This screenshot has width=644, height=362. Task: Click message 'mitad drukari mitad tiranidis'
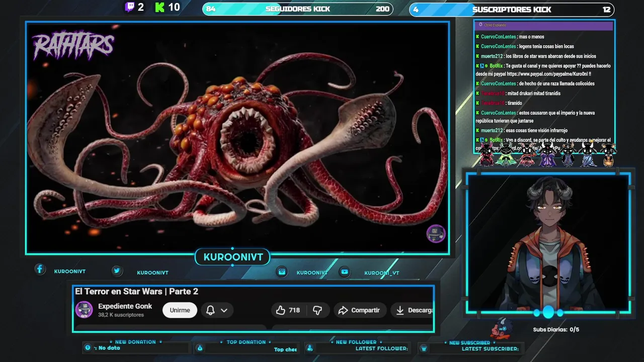pos(534,94)
